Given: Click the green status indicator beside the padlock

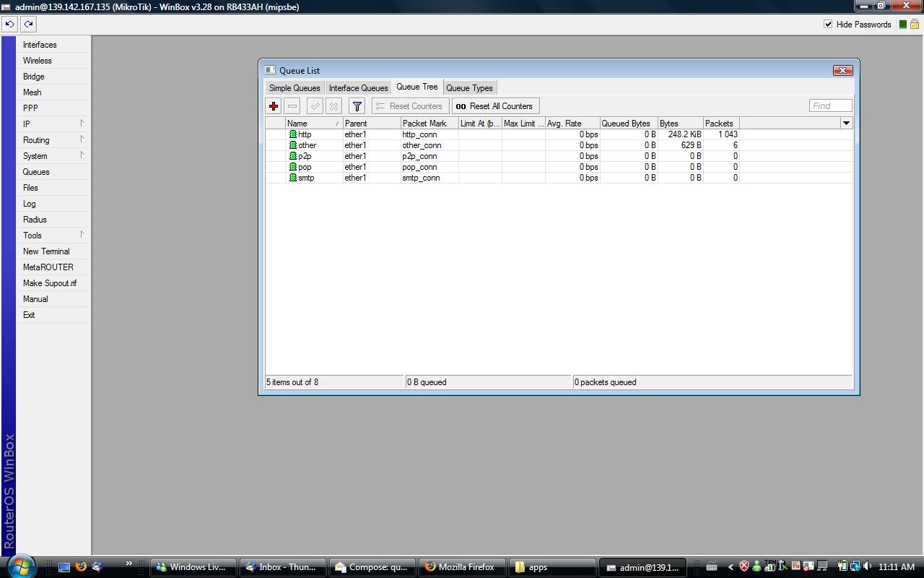Looking at the screenshot, I should 902,24.
